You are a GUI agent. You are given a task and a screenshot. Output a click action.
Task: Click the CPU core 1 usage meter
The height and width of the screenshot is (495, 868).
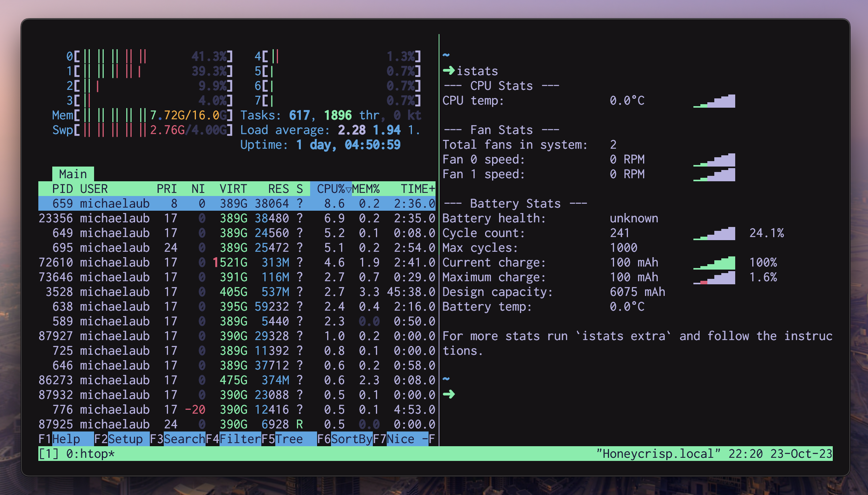[x=149, y=71]
